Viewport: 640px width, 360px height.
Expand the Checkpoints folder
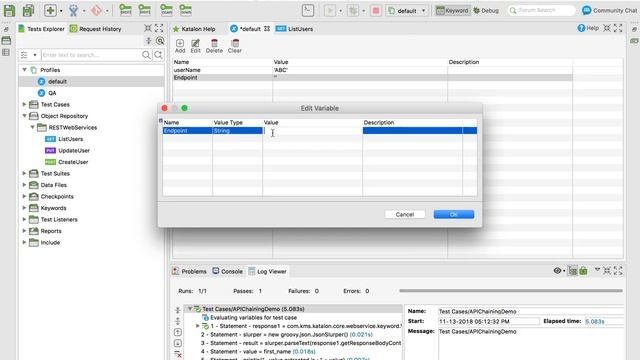(24, 196)
